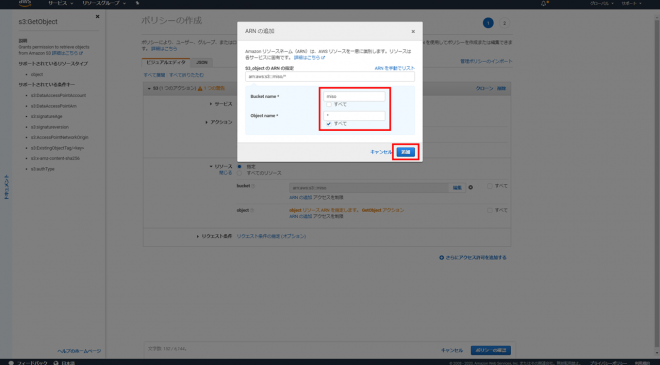This screenshot has height=365, width=660.
Task: Click plus icon さらにアクセス許可を追加する
Action: [442, 258]
